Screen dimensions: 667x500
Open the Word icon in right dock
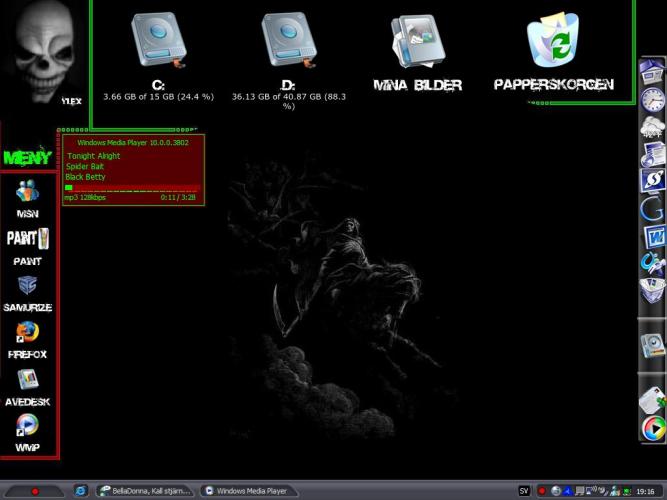point(653,237)
